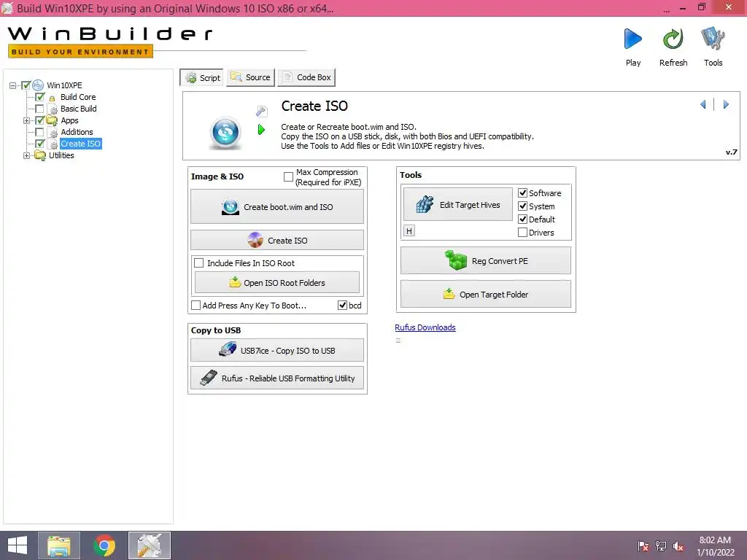Select the Build Core tree item

point(78,97)
